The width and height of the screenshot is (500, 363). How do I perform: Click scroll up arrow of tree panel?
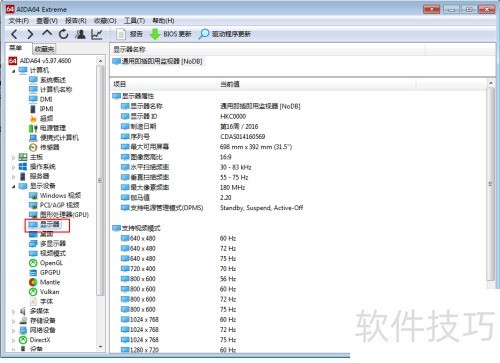click(100, 61)
